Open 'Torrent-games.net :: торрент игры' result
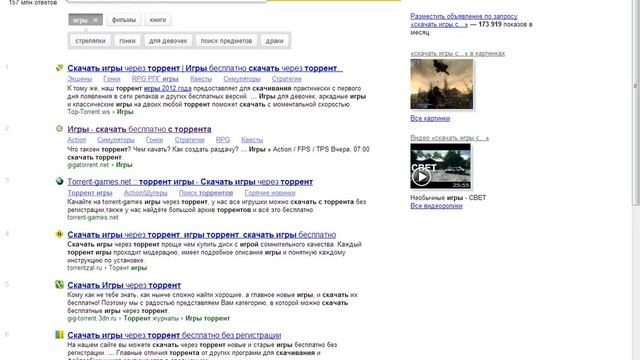640x360 pixels. pyautogui.click(x=190, y=182)
